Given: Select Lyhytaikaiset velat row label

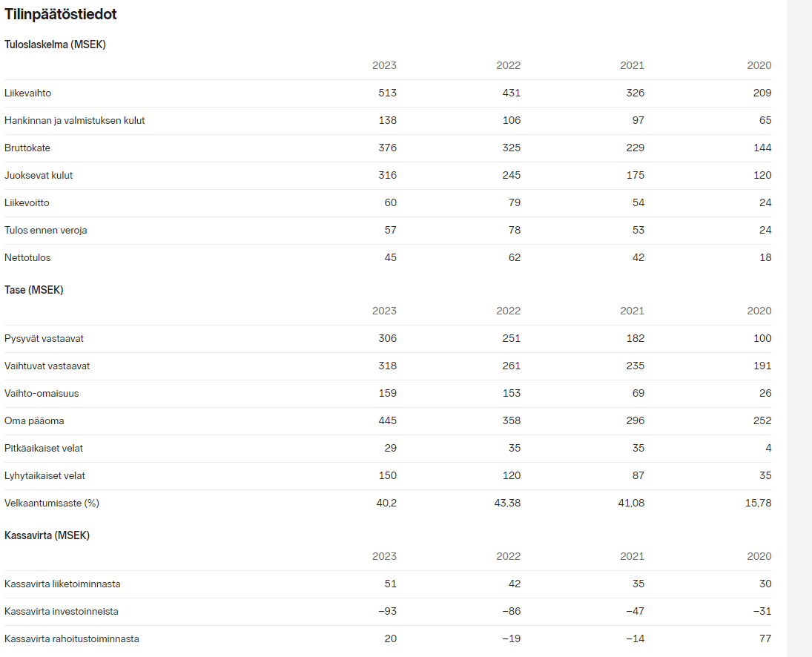Looking at the screenshot, I should (x=44, y=476).
